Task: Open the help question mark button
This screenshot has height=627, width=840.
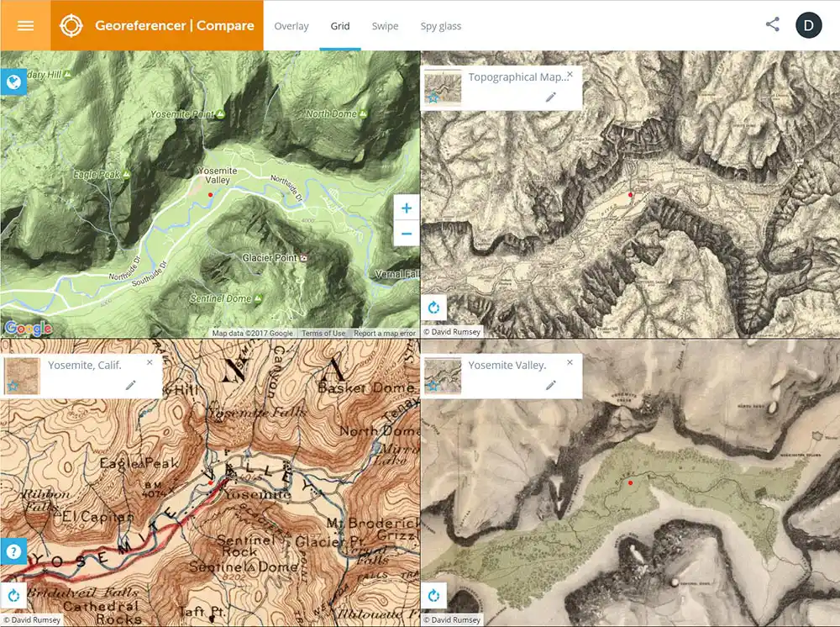Action: point(14,551)
